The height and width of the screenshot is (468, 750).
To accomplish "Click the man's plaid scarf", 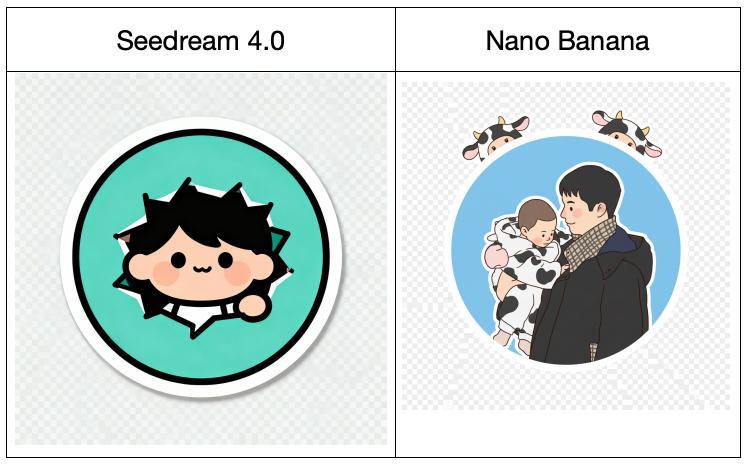I will 589,239.
